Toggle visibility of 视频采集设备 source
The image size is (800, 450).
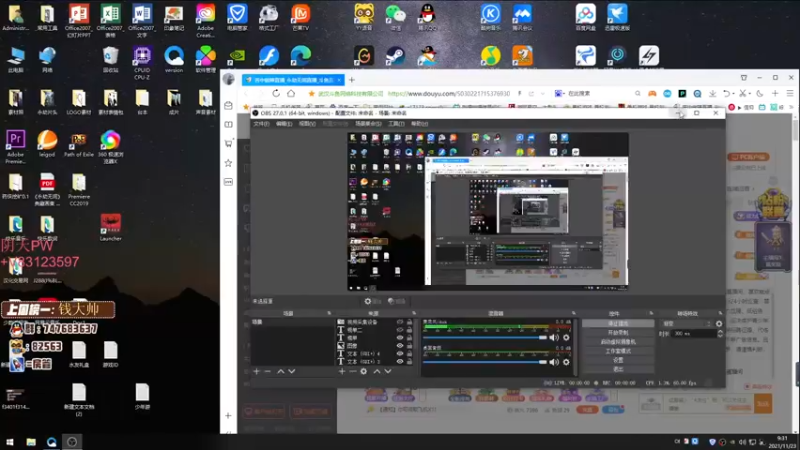pyautogui.click(x=400, y=322)
